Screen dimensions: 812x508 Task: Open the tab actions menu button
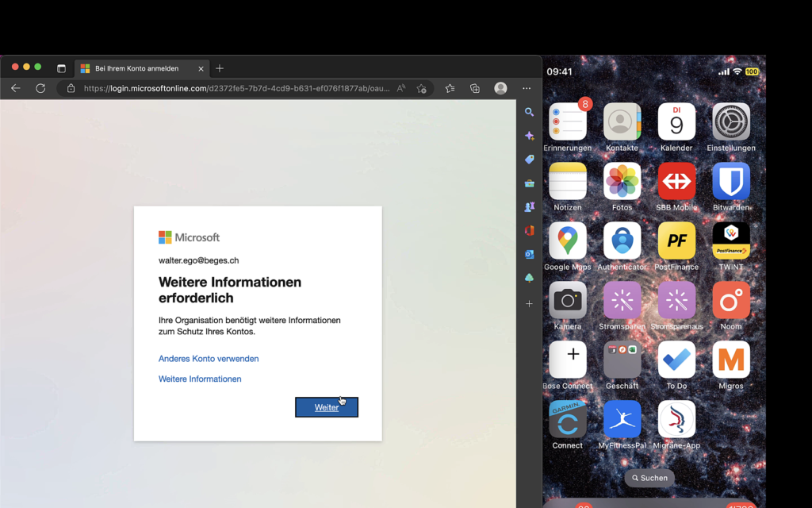coord(61,68)
